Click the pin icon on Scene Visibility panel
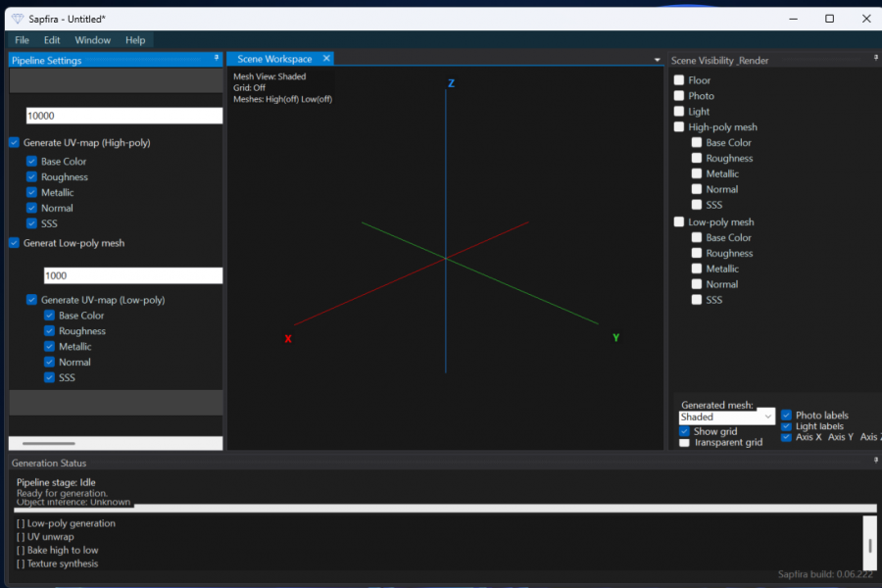 [x=876, y=58]
